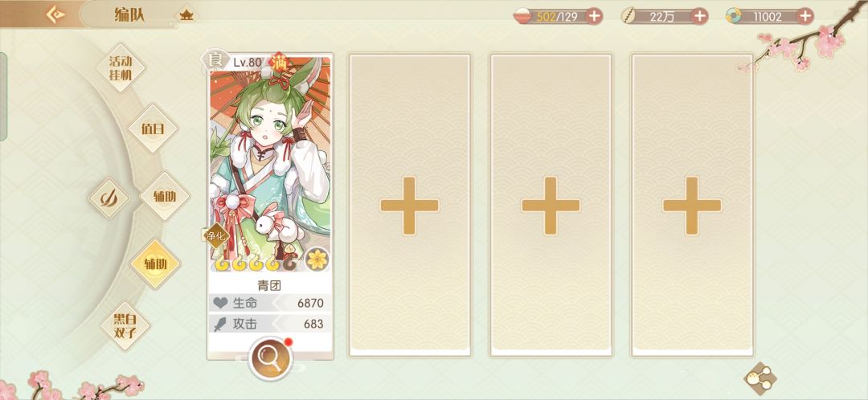Select the 值日 team tab
The width and height of the screenshot is (868, 400).
point(153,129)
